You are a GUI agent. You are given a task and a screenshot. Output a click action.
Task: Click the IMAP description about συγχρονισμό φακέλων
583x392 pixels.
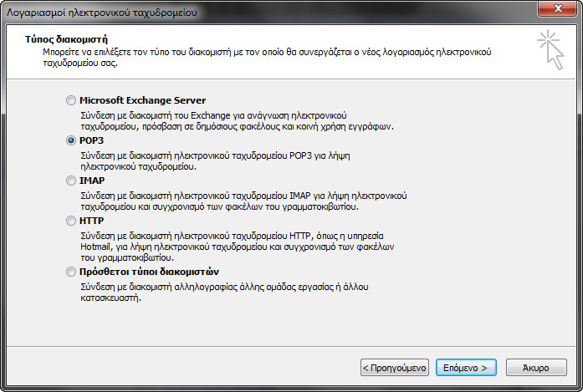243,201
